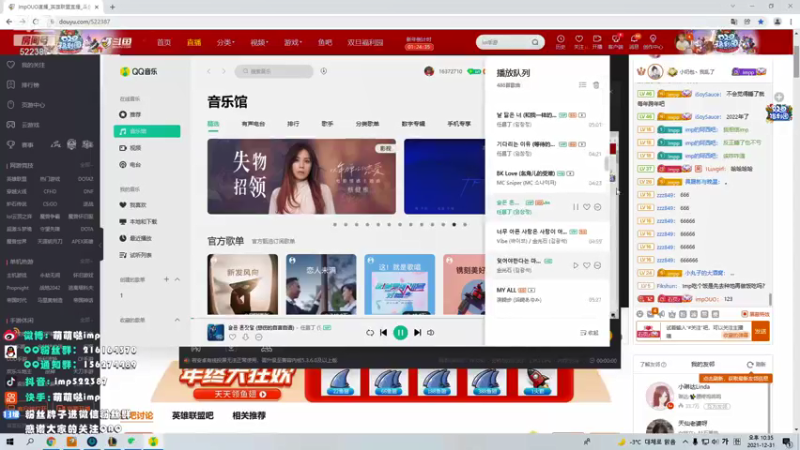Click the listen-to-recognize icon beside search
The image size is (800, 450).
coord(323,71)
